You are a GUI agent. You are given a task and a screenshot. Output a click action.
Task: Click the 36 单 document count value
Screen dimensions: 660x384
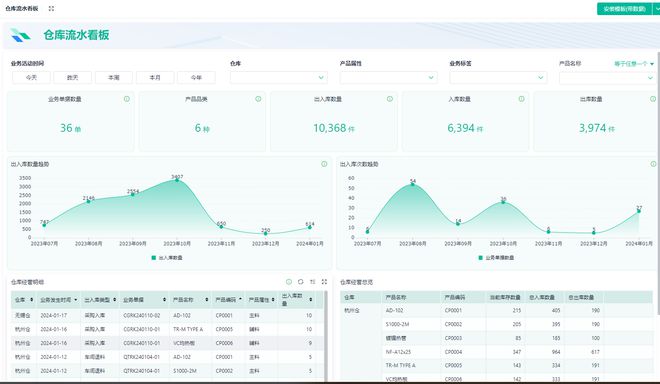coord(70,128)
